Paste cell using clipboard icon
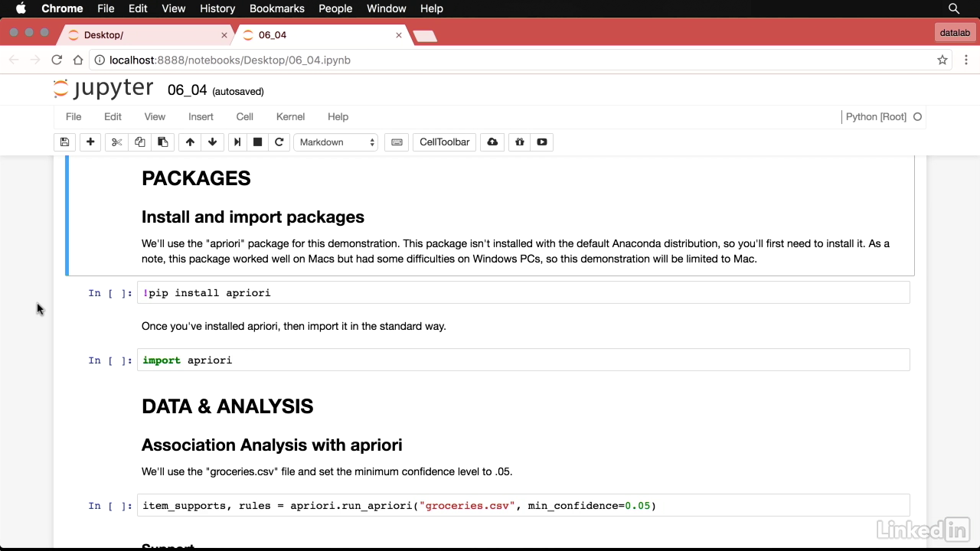 [x=162, y=142]
